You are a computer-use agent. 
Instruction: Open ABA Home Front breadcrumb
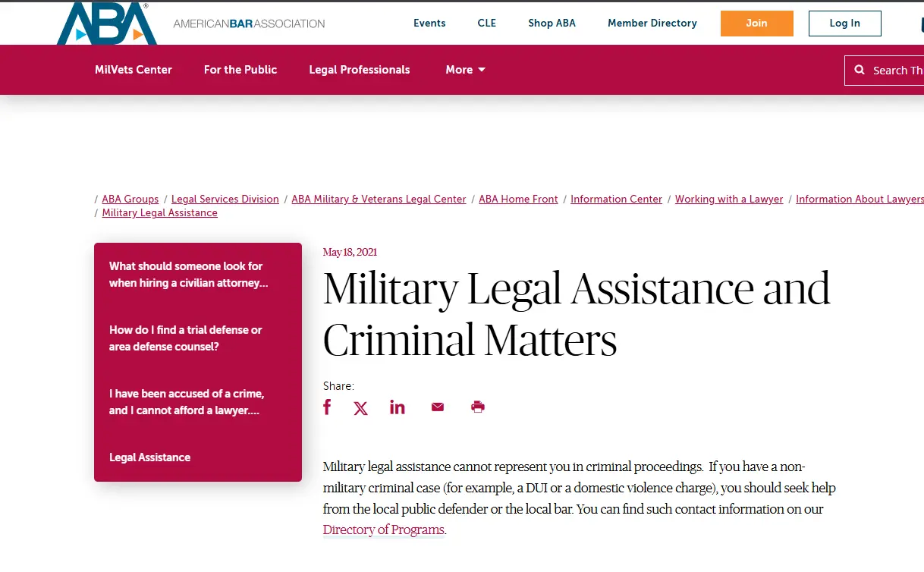point(519,199)
